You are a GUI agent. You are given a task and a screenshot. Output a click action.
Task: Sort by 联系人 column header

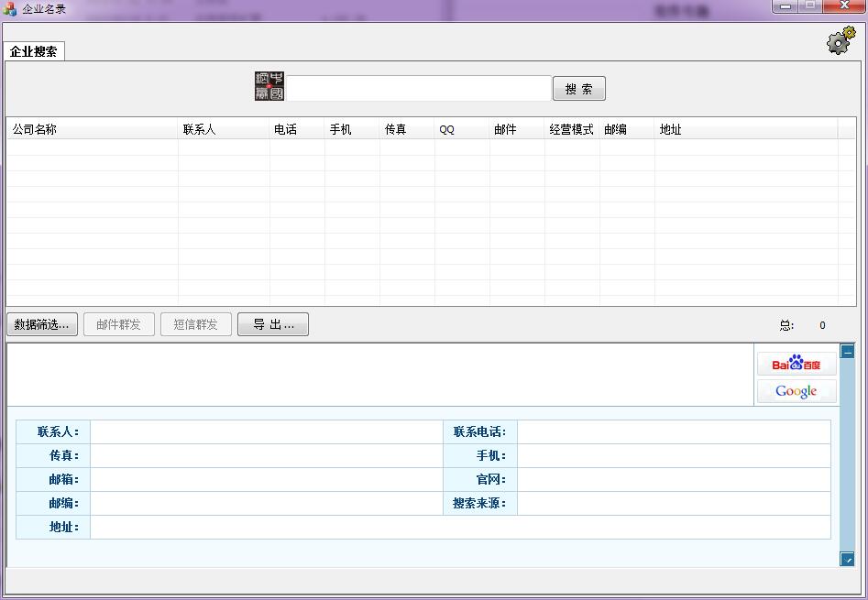tap(224, 129)
